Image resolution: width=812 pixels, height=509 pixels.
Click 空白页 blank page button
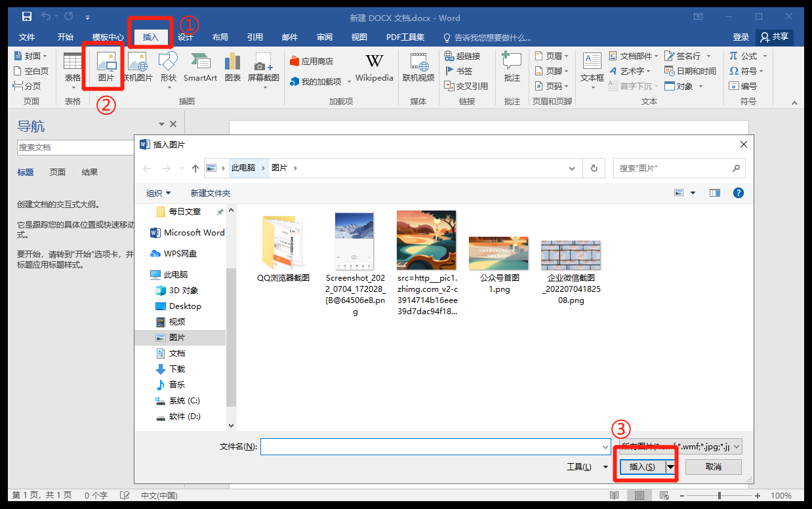(x=31, y=71)
